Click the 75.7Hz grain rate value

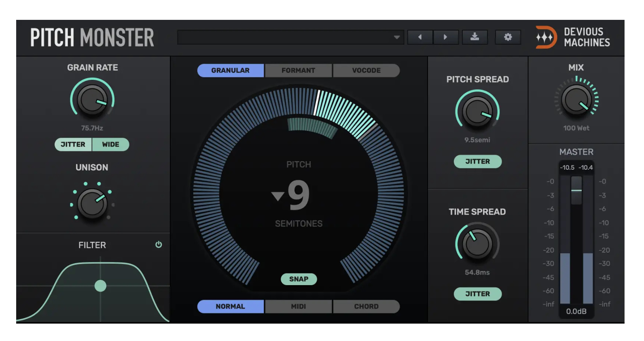92,128
